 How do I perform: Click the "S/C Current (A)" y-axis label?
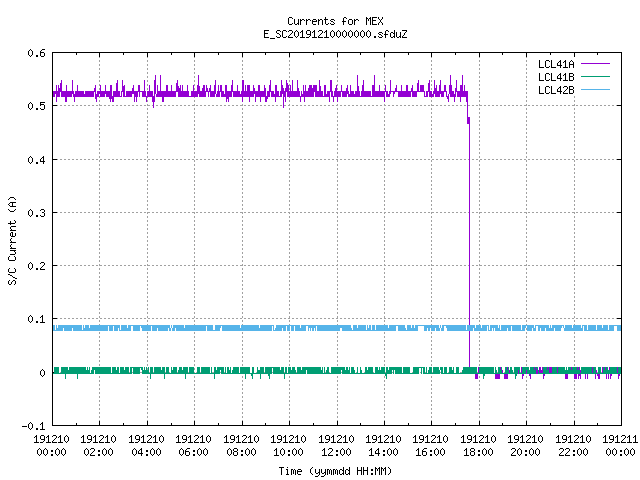click(x=13, y=241)
